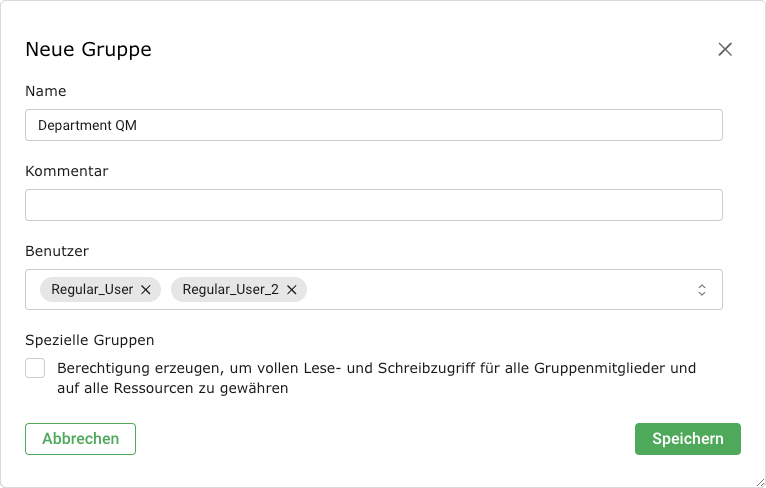
Task: Click the Berechtigung erzeugen checkbox label text
Action: coord(376,368)
